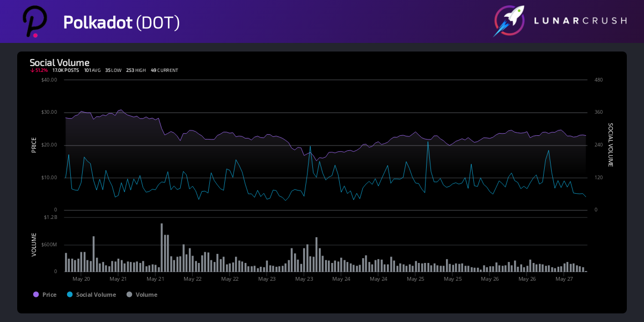Image resolution: width=644 pixels, height=322 pixels.
Task: Click the 253 HIGH stat
Action: tap(136, 70)
